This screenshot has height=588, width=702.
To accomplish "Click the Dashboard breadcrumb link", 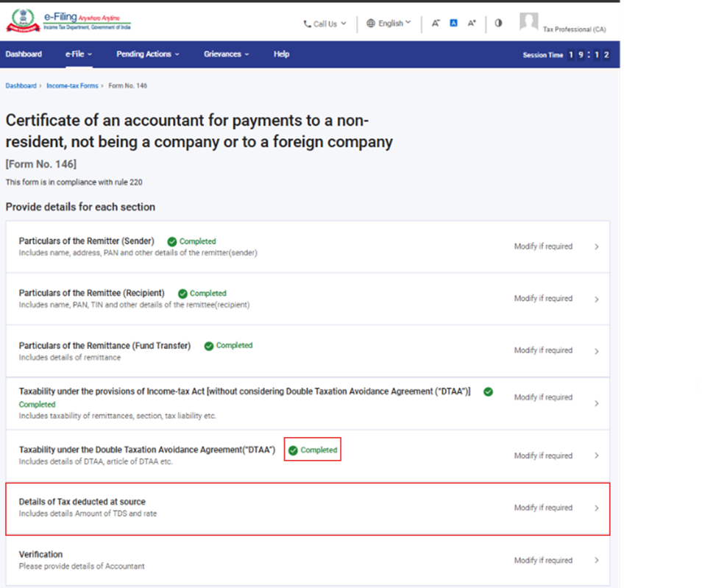I will click(x=21, y=86).
